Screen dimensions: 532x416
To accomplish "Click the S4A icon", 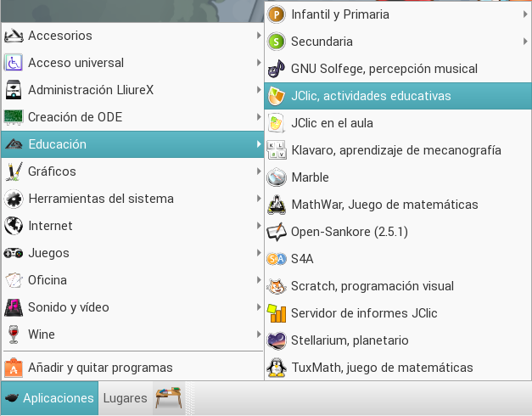I will coord(277,259).
